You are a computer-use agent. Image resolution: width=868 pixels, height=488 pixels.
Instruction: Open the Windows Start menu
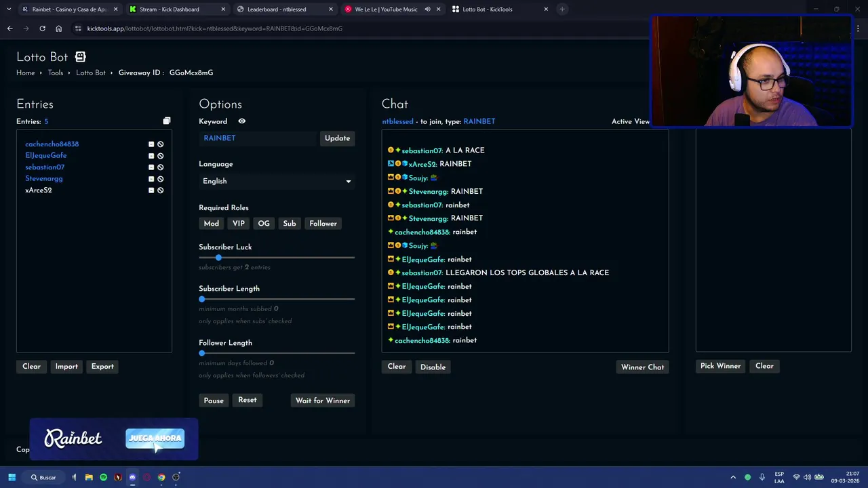point(12,477)
